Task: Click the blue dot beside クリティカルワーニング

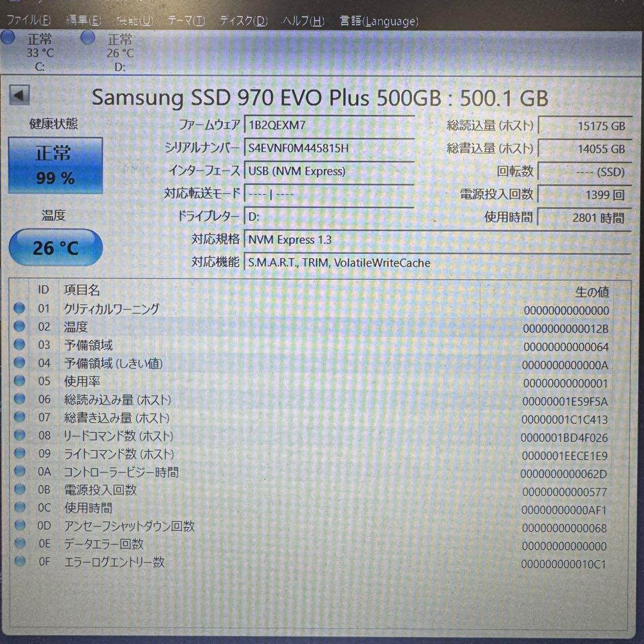Action: (20, 308)
